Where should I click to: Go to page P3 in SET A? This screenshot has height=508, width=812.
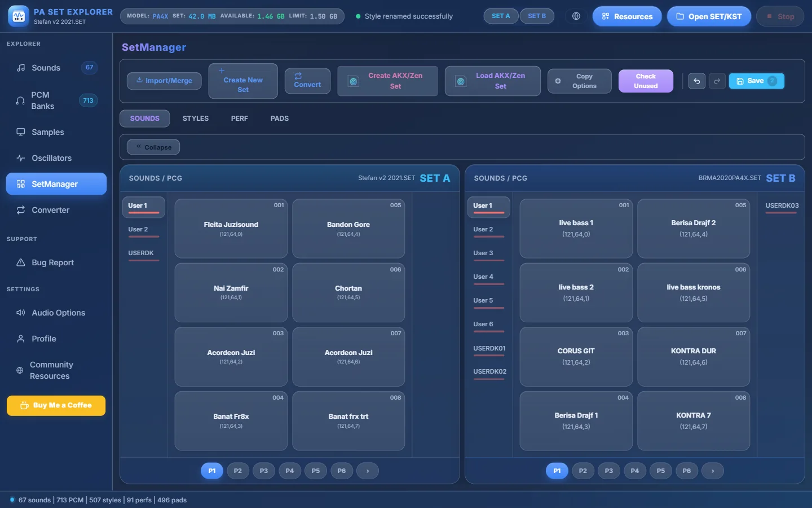tap(264, 471)
